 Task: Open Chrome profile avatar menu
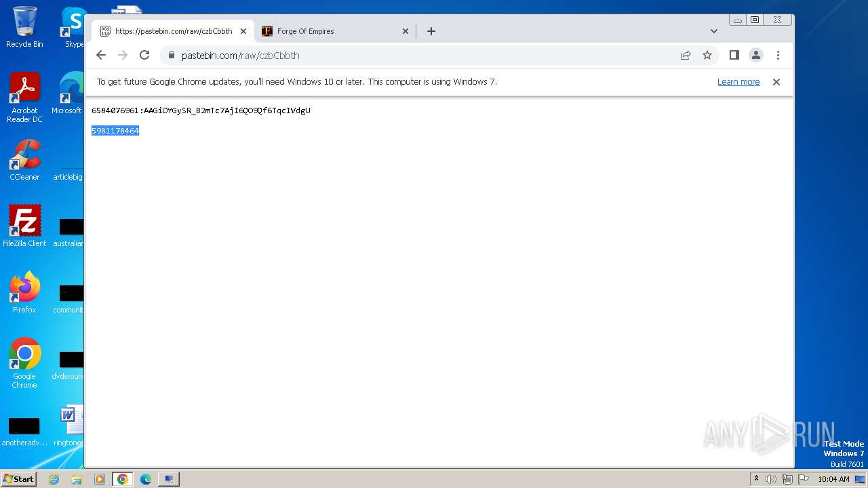pos(756,56)
